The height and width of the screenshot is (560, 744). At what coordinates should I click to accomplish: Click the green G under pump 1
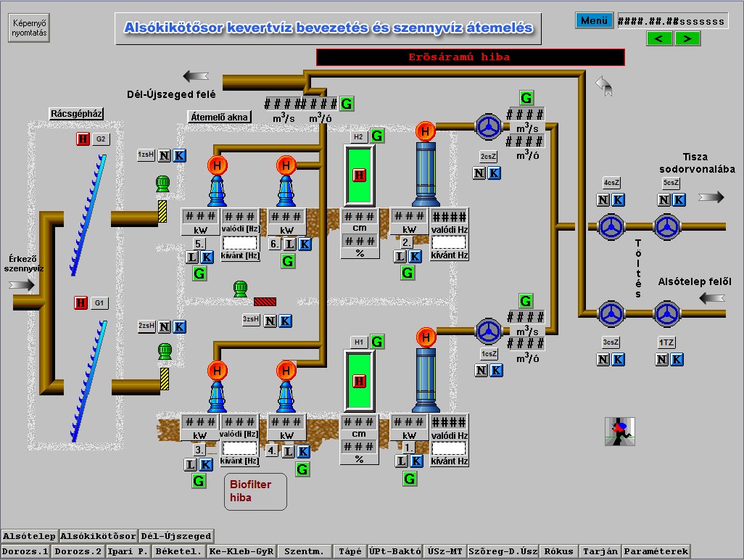tap(410, 479)
